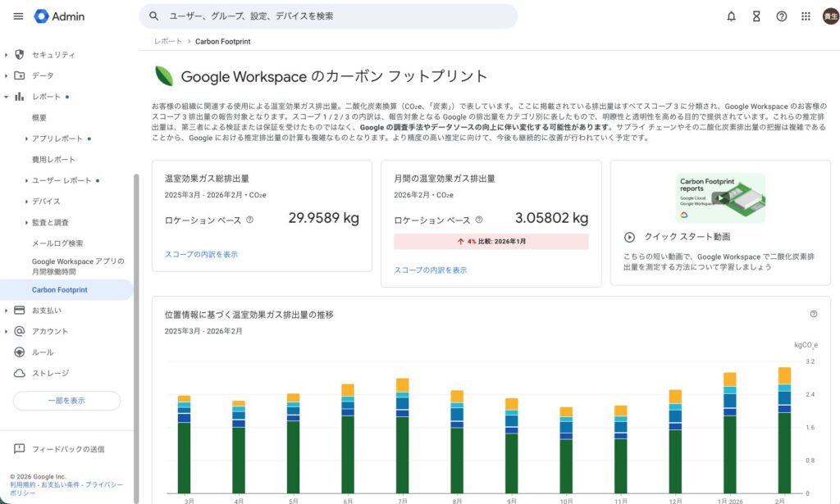The height and width of the screenshot is (504, 840).
Task: Click the notifications bell icon
Action: pos(731,16)
